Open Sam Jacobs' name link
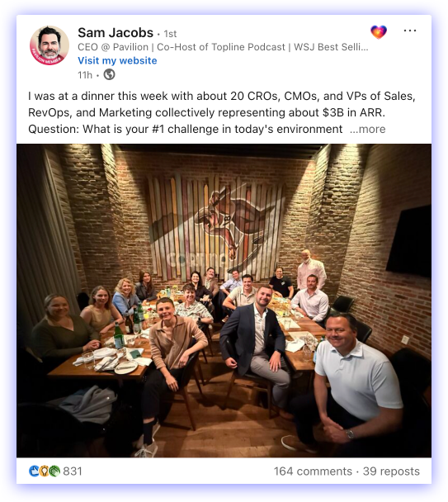Viewport: 448px width, 502px height. pyautogui.click(x=116, y=33)
